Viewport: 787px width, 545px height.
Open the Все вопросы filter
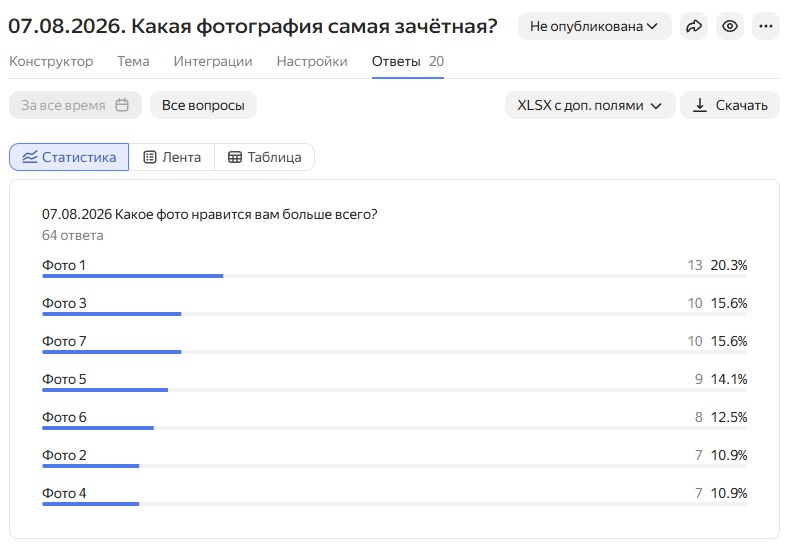[x=203, y=105]
